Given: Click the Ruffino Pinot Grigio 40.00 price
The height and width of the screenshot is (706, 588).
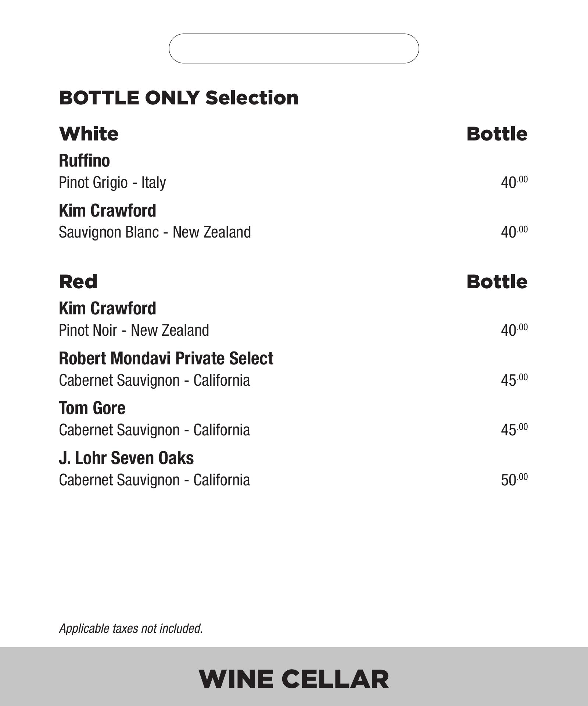Looking at the screenshot, I should pos(514,182).
